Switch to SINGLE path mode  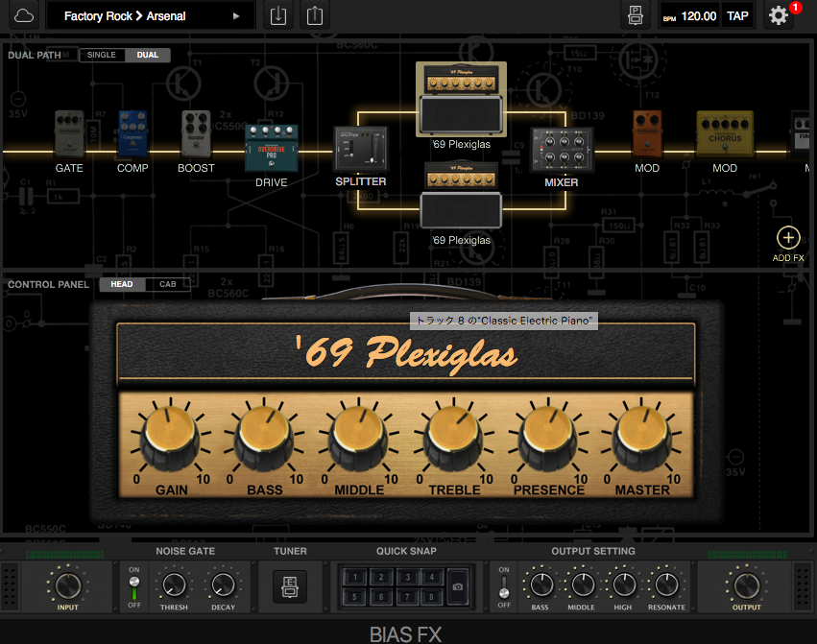coord(102,55)
